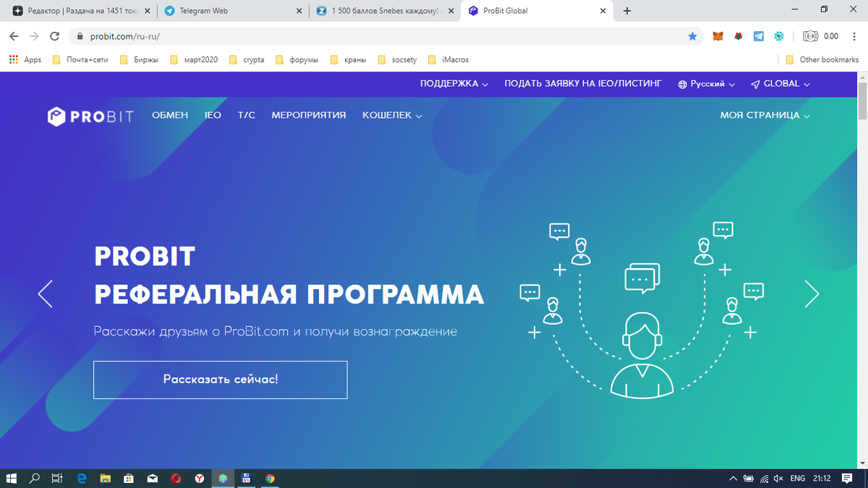The height and width of the screenshot is (488, 868).
Task: Open notification center icon
Action: (847, 478)
